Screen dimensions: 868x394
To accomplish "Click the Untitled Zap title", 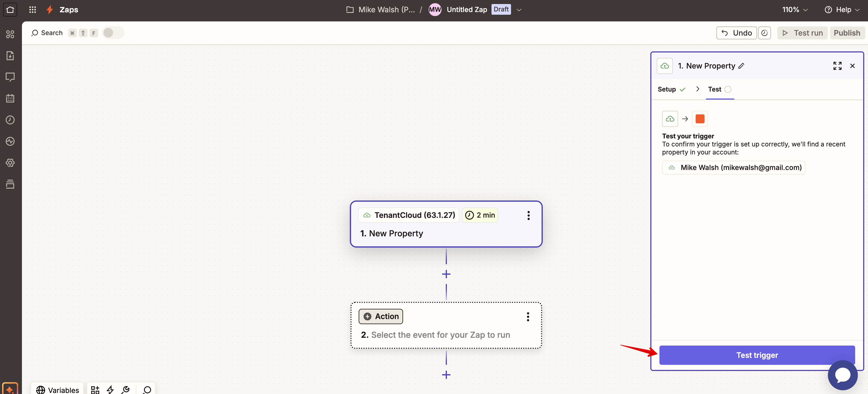I will pos(467,9).
